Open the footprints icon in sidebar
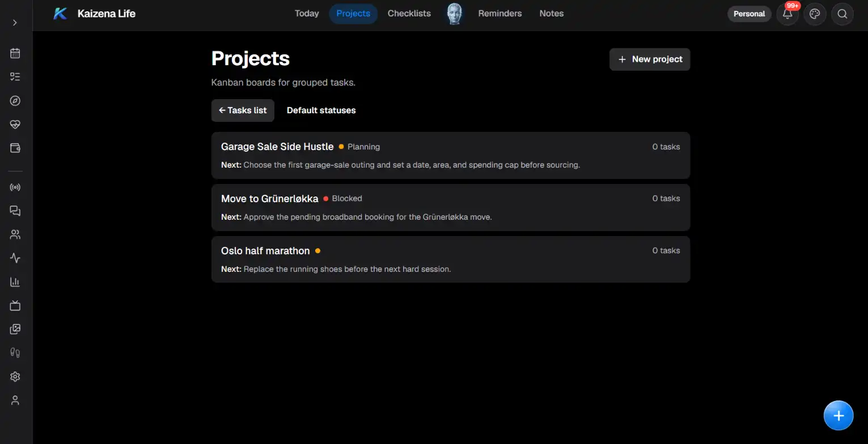The height and width of the screenshot is (444, 868). tap(15, 353)
